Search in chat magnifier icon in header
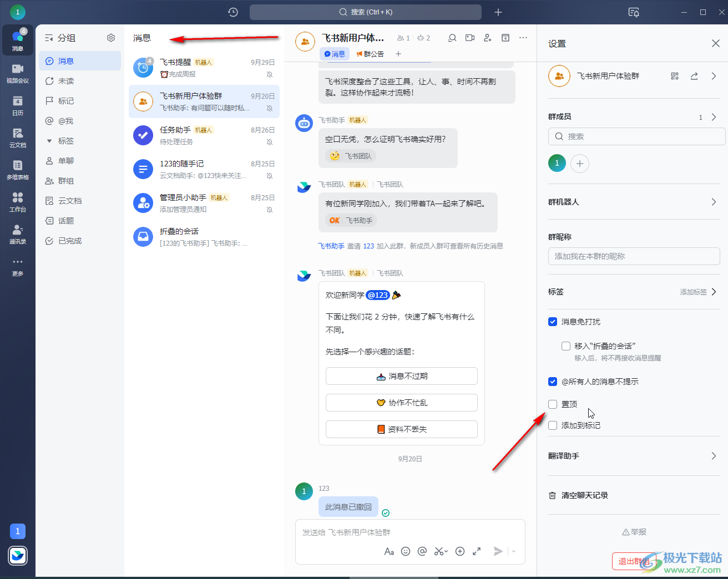728x579 pixels. pyautogui.click(x=452, y=38)
